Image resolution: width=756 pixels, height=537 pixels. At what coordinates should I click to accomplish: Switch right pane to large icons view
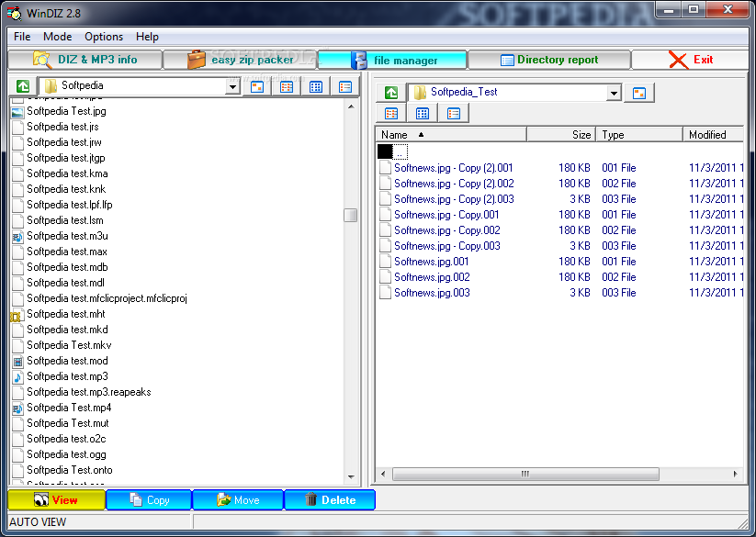[x=639, y=93]
